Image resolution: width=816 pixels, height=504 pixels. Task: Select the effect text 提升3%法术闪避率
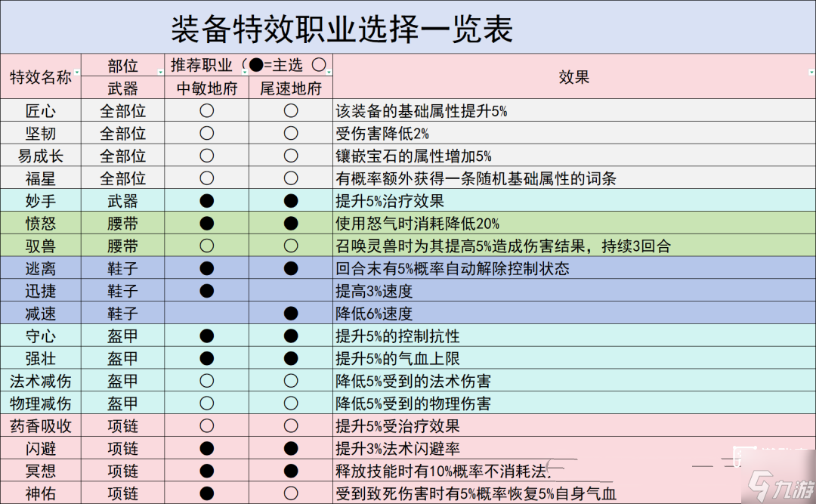pyautogui.click(x=397, y=448)
